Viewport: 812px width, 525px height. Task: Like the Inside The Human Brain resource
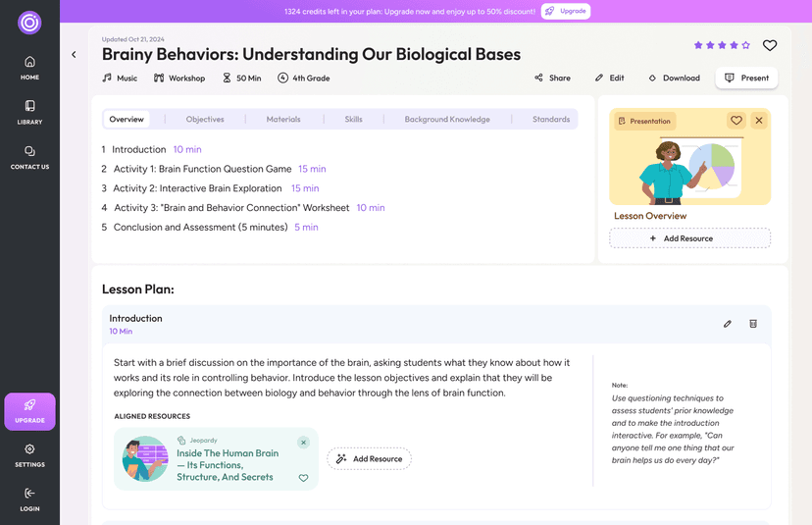[303, 478]
